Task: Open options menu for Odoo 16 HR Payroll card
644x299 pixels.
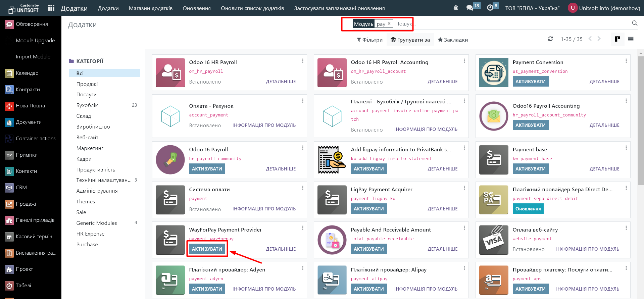Action: [x=302, y=61]
